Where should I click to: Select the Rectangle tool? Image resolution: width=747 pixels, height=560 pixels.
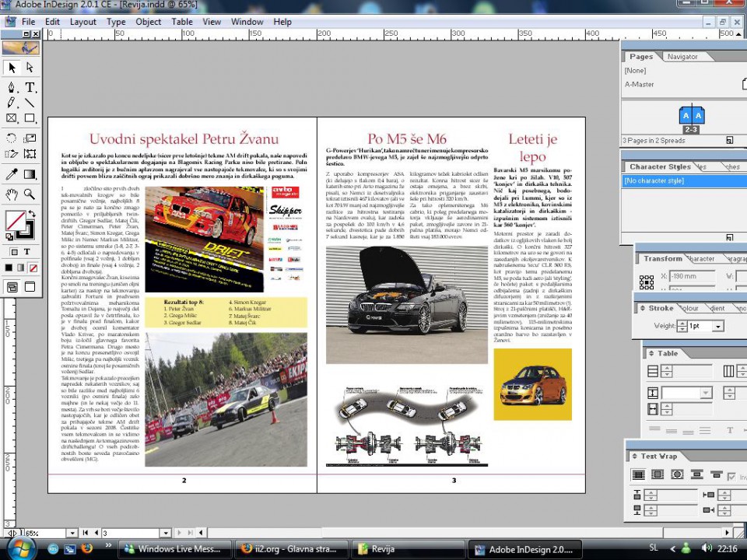30,118
